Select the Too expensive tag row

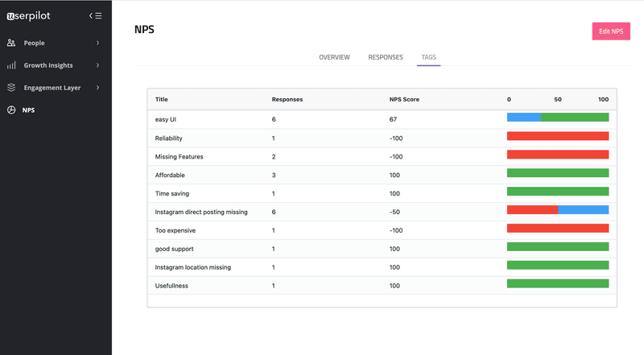(174, 230)
